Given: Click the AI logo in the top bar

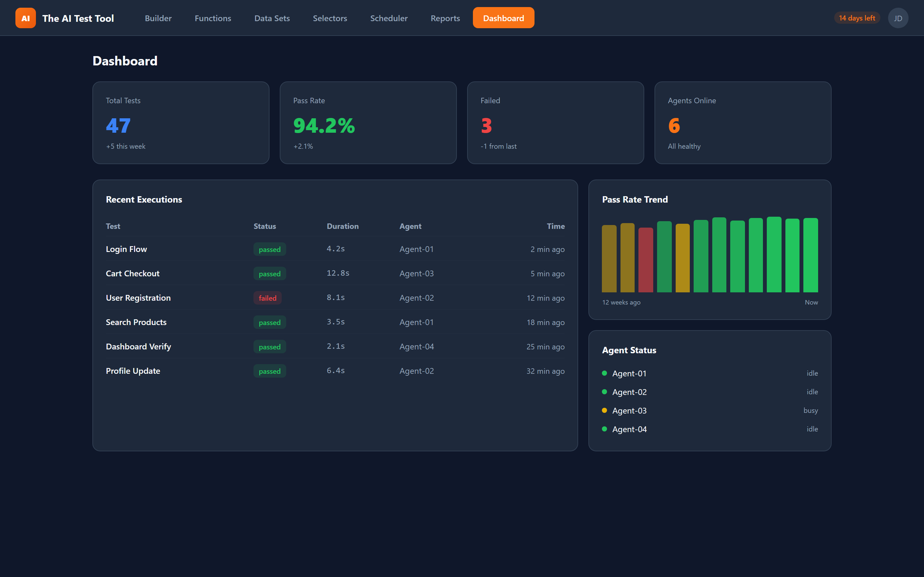Looking at the screenshot, I should coord(25,18).
